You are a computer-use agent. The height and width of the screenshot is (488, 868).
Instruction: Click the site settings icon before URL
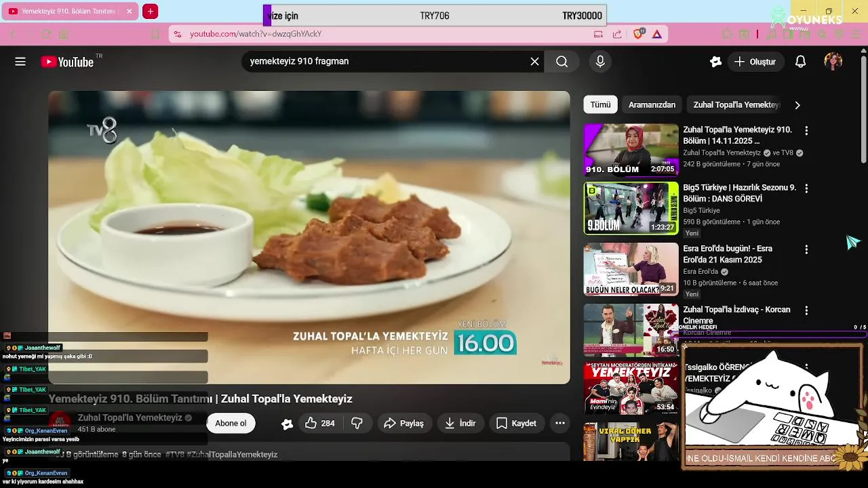[x=177, y=34]
